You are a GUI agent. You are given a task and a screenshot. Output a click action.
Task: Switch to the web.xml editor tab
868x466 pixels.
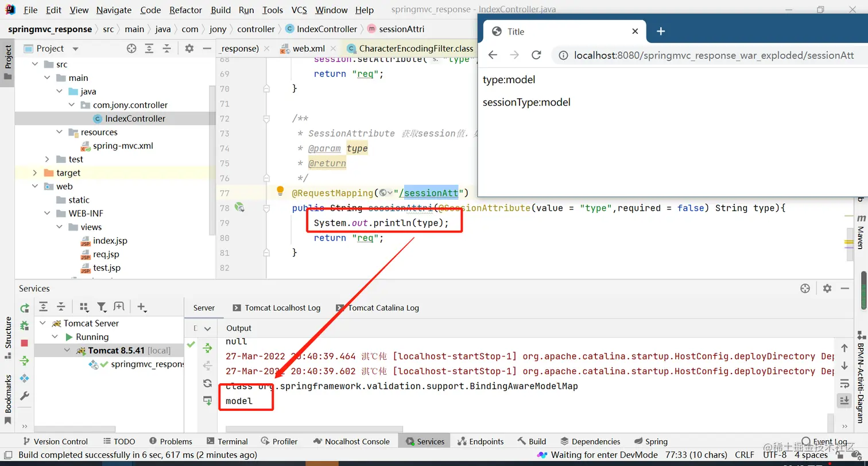coord(308,49)
